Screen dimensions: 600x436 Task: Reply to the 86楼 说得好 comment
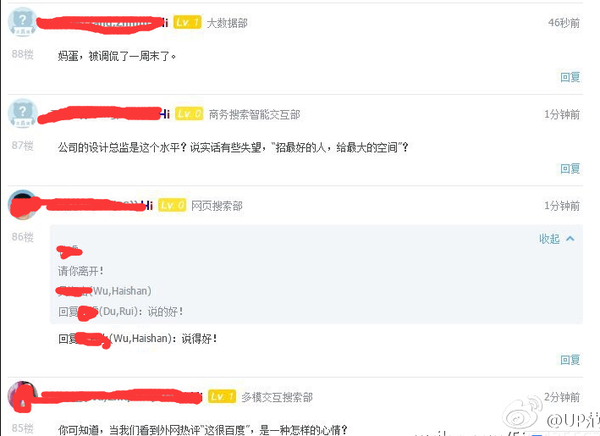pyautogui.click(x=570, y=360)
